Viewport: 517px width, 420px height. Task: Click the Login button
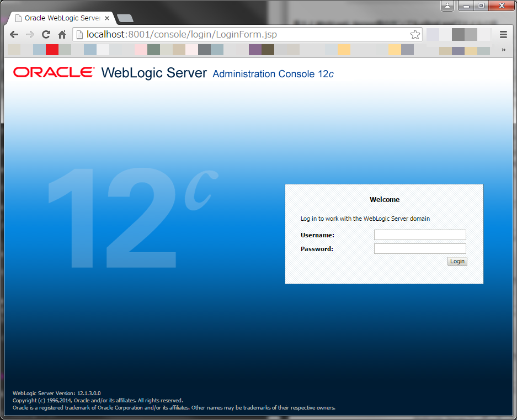pos(457,261)
